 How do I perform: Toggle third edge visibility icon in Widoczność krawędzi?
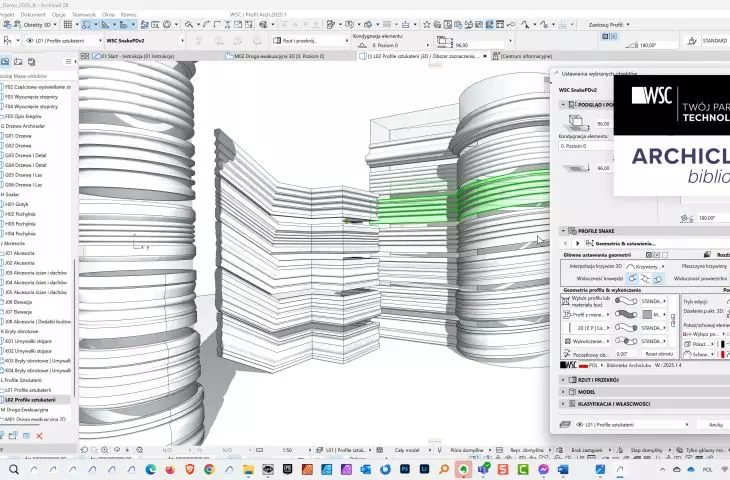(x=658, y=278)
